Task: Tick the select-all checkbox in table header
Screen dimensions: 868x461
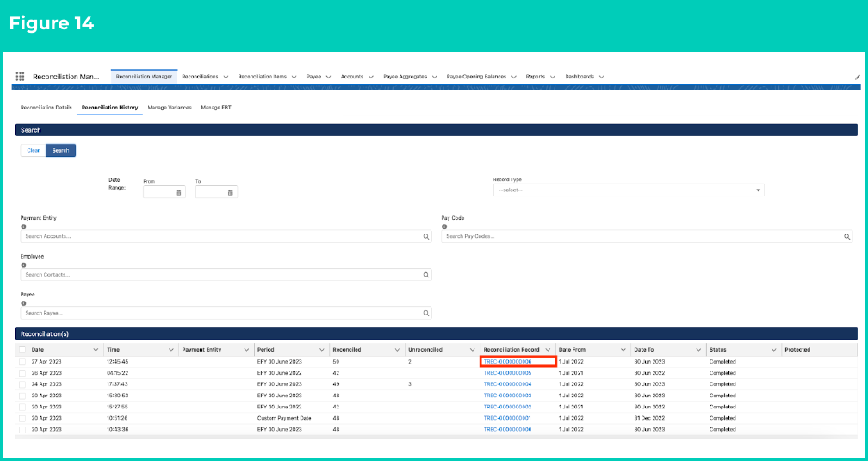Action: click(22, 350)
